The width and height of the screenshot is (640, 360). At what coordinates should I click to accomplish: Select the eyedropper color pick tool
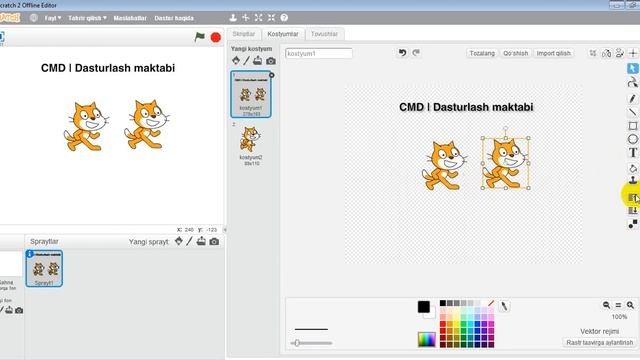pos(504,306)
